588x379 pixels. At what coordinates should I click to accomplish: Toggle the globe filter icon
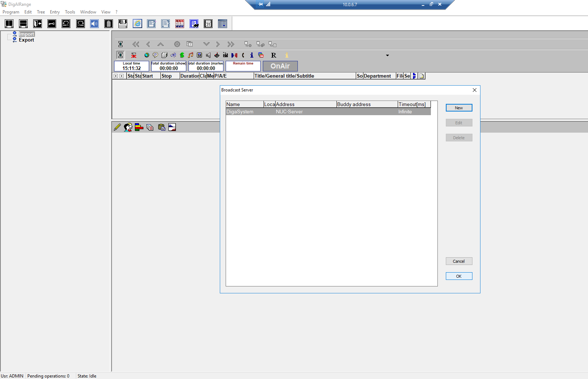click(x=147, y=55)
